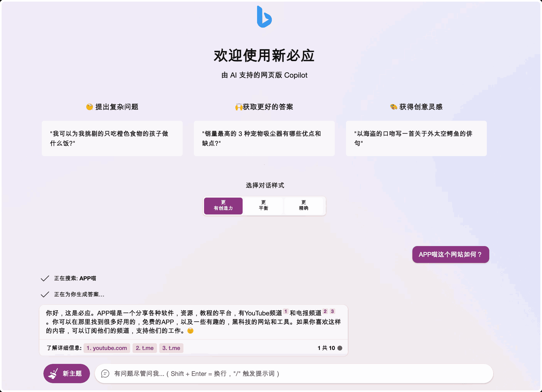Viewport: 542px width, 392px height.
Task: Select 更平衡 conversation style
Action: [264, 206]
